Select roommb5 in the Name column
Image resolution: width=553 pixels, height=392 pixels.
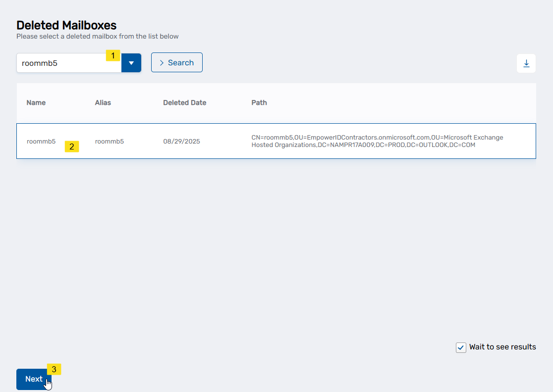(x=41, y=142)
